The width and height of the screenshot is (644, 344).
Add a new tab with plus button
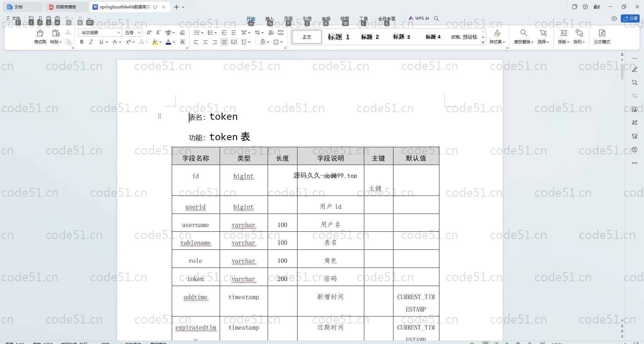pyautogui.click(x=176, y=7)
